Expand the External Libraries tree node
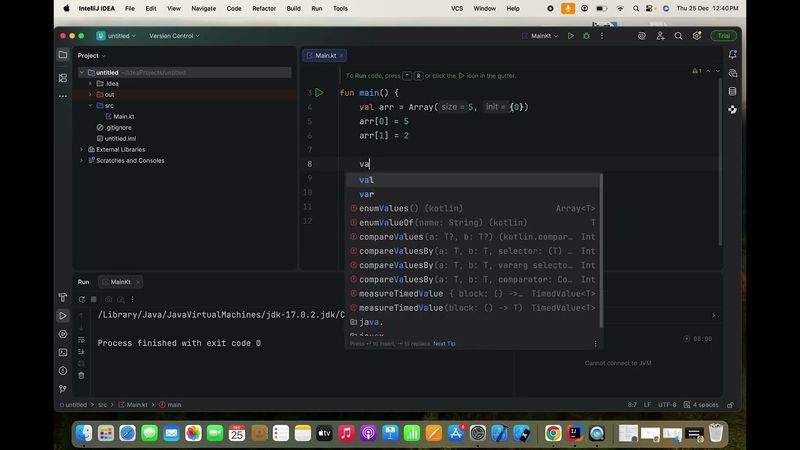 pos(81,149)
